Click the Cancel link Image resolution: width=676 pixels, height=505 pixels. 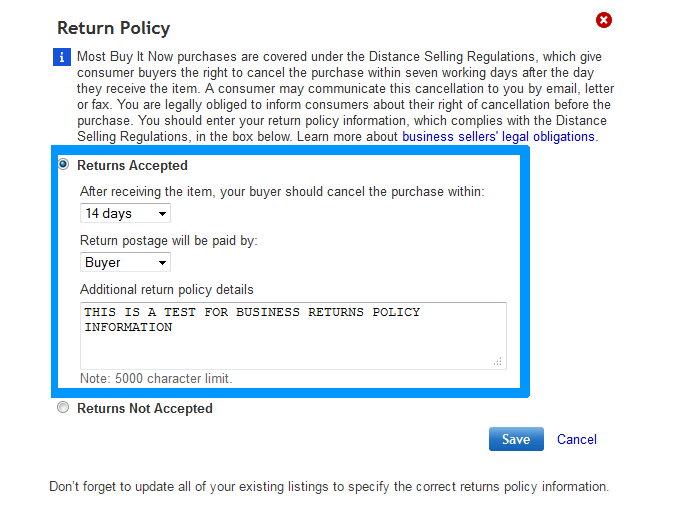577,439
